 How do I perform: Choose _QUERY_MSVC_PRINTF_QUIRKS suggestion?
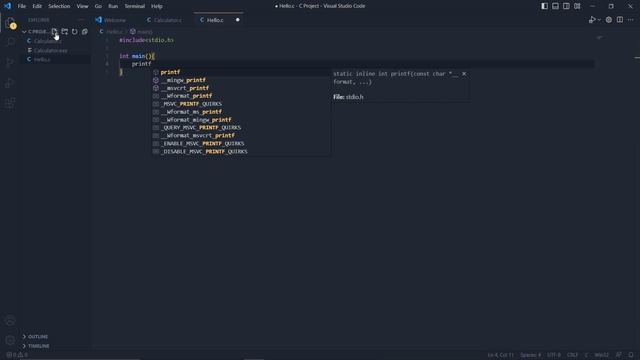coord(241,128)
